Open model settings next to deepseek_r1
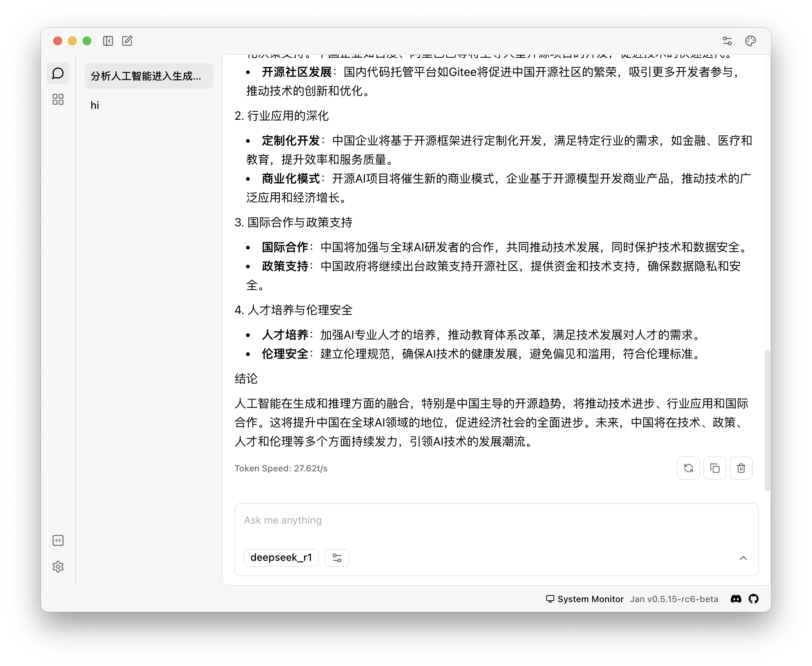This screenshot has height=666, width=812. point(337,558)
